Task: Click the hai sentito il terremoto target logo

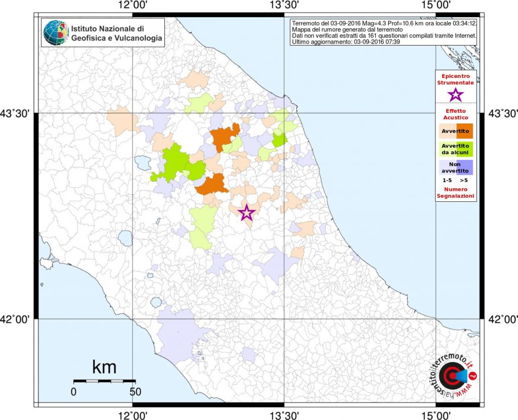Action: pos(452,376)
